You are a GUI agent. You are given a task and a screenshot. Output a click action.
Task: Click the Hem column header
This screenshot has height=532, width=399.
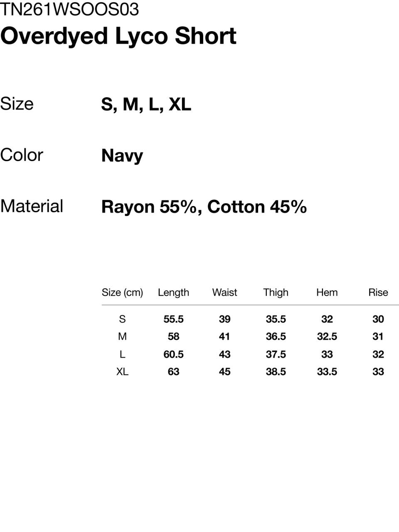tap(327, 292)
